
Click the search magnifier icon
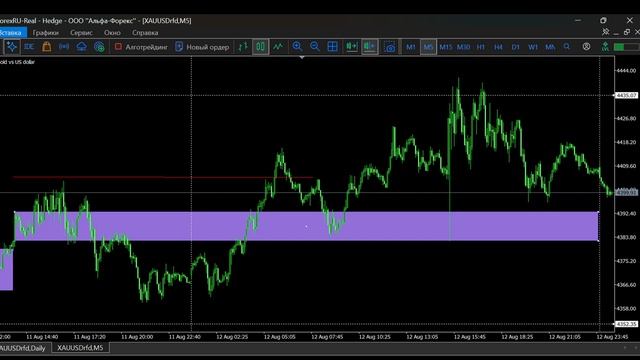click(x=567, y=47)
